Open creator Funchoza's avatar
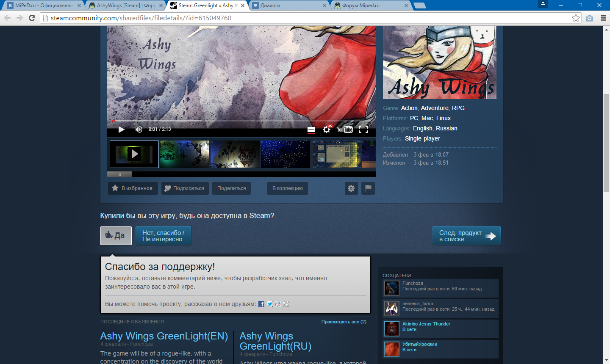Screen dimensions: 610x364 coord(392,288)
